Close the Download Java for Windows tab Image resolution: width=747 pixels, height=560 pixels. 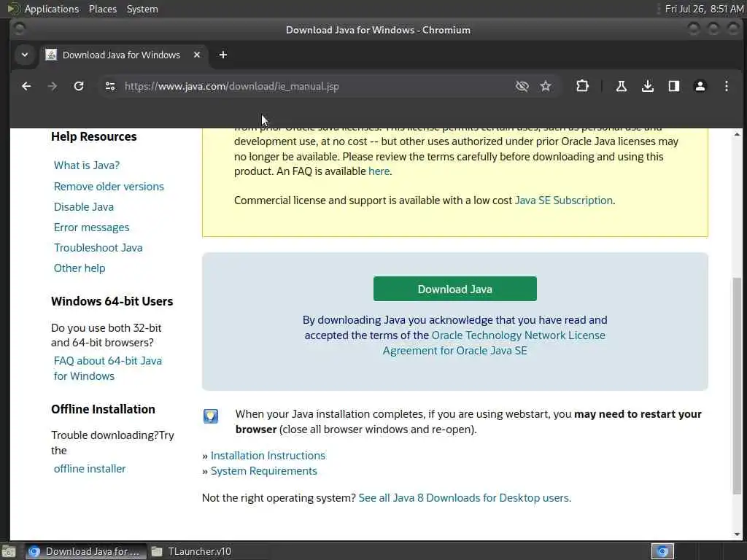click(197, 55)
